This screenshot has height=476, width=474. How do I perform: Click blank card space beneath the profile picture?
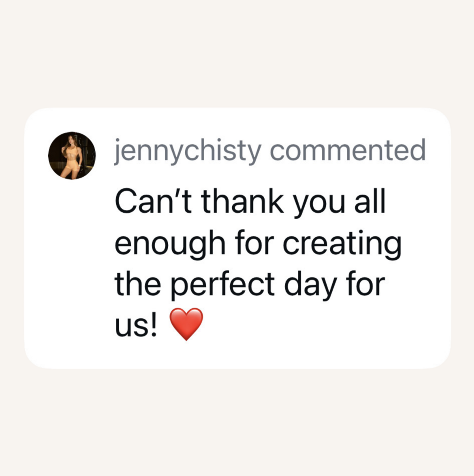[71, 257]
